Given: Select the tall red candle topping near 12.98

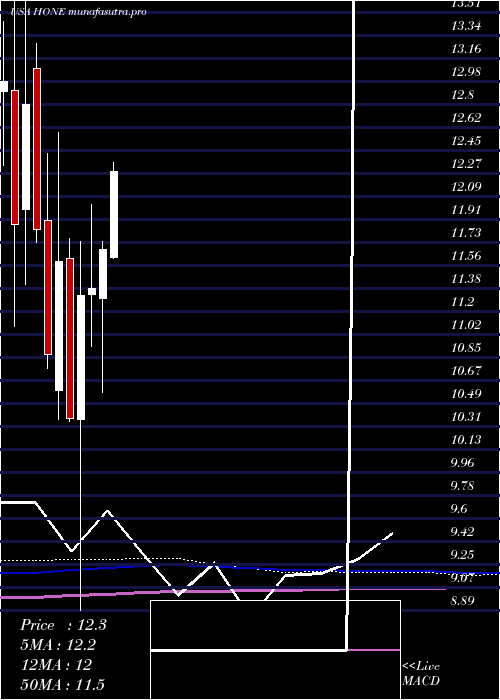Looking at the screenshot, I should 37,149.
